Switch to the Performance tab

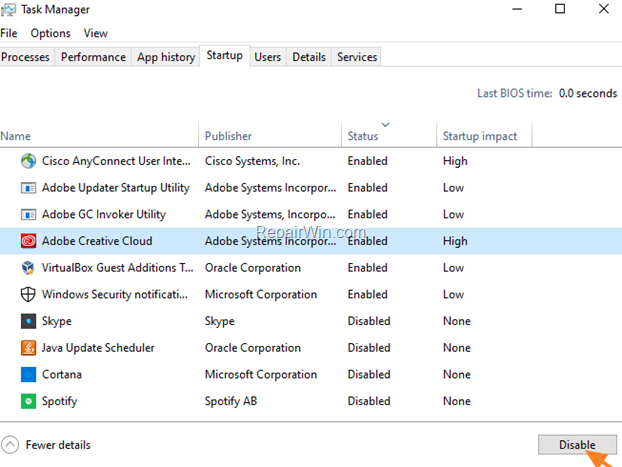coord(93,57)
